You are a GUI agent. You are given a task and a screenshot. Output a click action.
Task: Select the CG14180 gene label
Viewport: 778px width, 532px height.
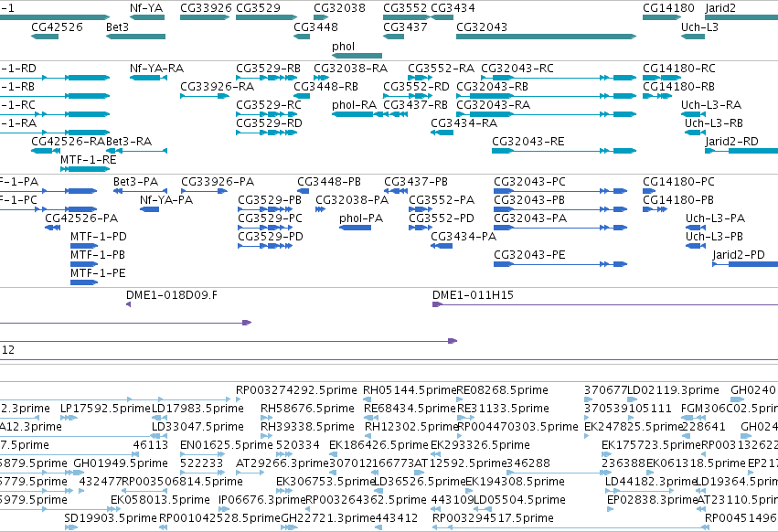coord(668,8)
